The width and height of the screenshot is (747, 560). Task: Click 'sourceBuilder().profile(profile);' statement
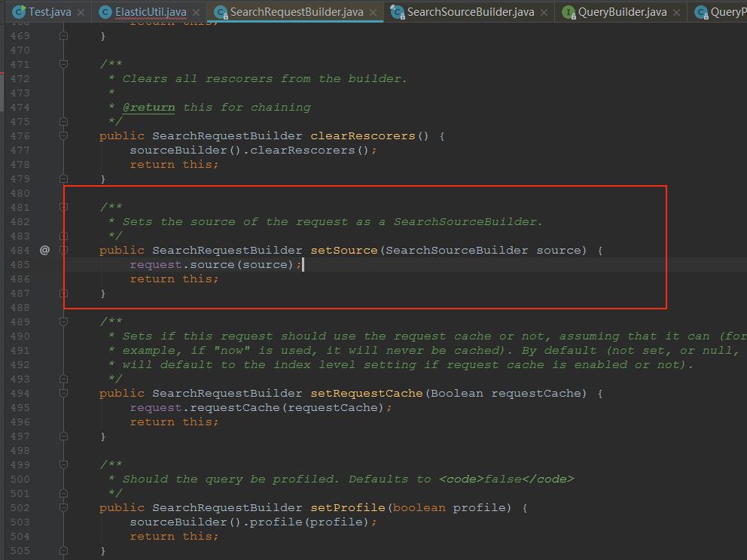(254, 522)
